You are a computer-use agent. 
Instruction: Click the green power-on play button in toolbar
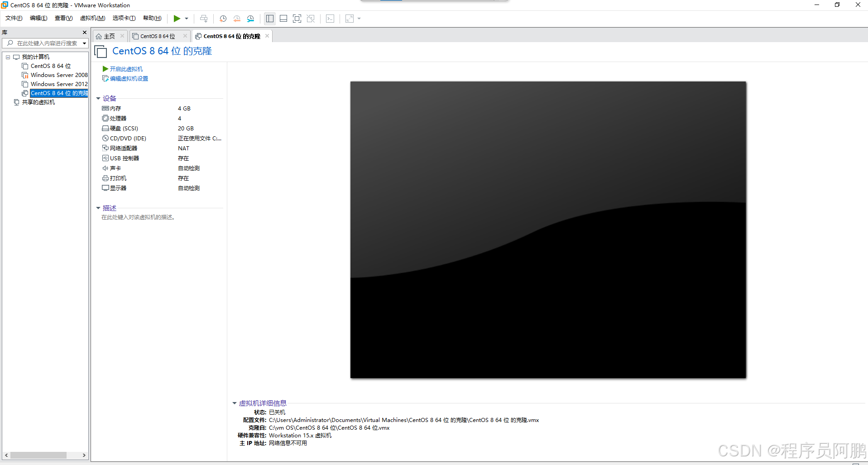point(177,19)
